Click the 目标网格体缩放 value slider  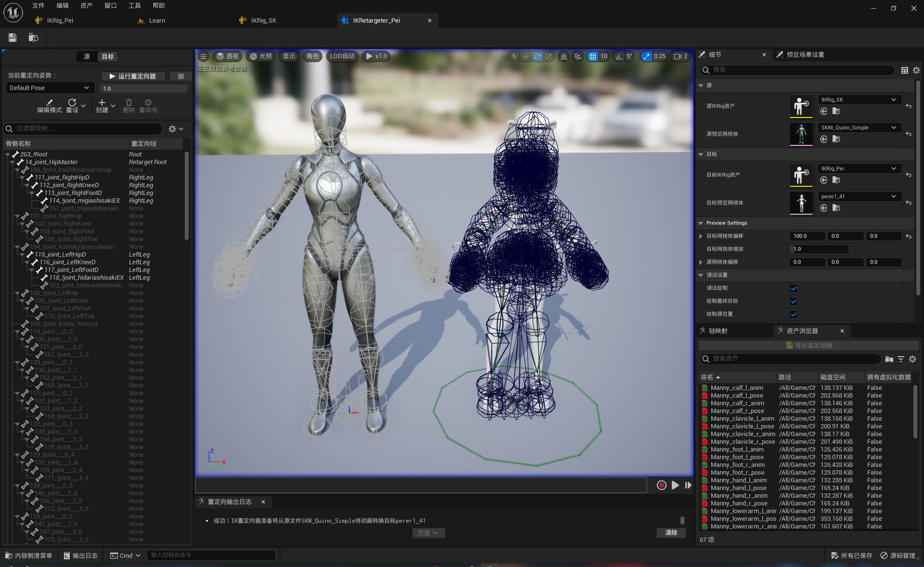819,249
